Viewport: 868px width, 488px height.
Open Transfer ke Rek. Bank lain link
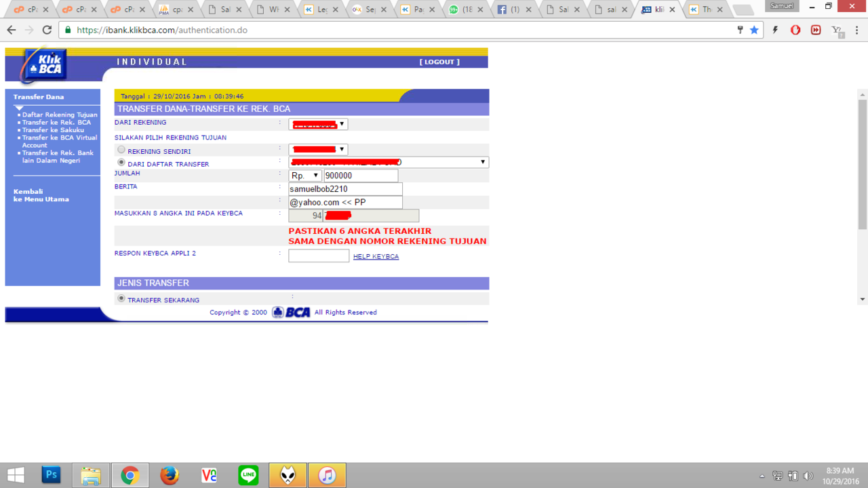[58, 157]
